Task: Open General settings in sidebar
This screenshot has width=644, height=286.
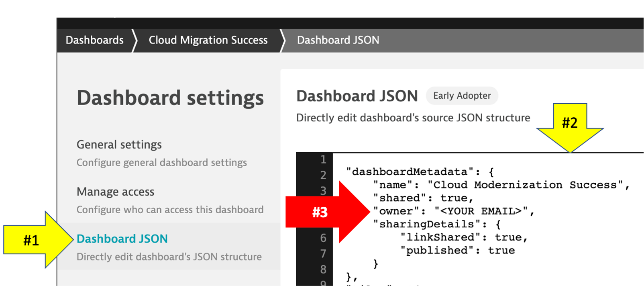Action: pyautogui.click(x=119, y=145)
